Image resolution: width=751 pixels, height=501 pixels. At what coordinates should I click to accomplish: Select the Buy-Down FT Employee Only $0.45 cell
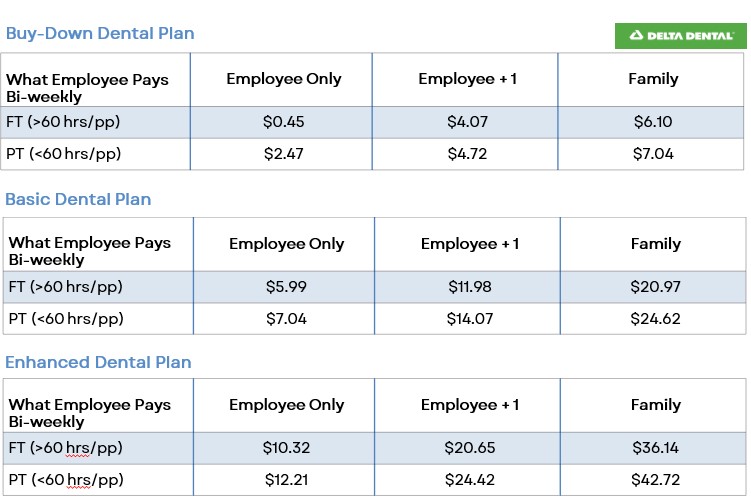pyautogui.click(x=285, y=122)
